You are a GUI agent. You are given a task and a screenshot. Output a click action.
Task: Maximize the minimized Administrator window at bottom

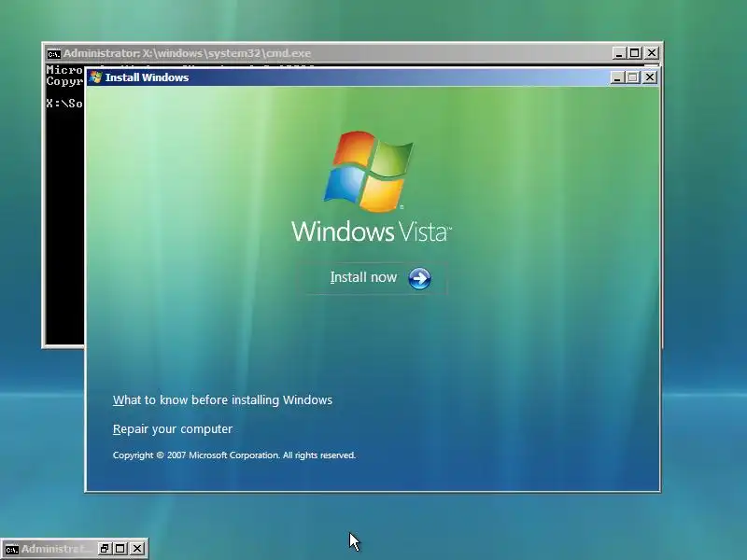pyautogui.click(x=120, y=549)
